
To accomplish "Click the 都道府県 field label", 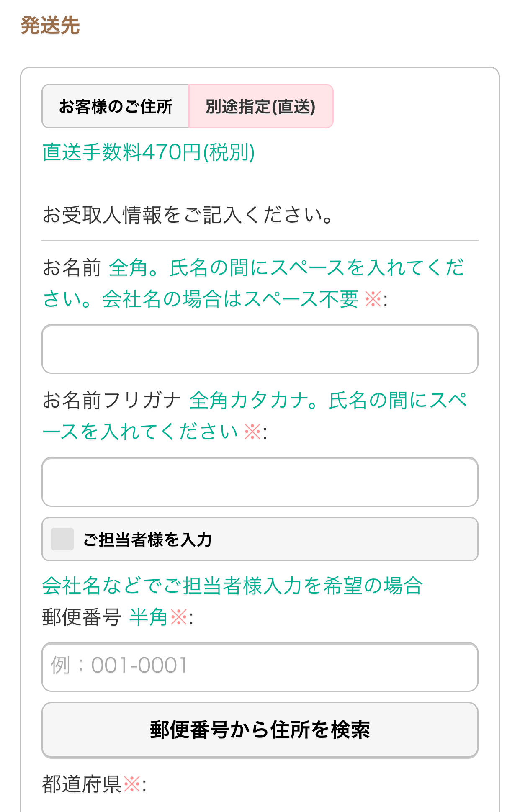I will [82, 784].
